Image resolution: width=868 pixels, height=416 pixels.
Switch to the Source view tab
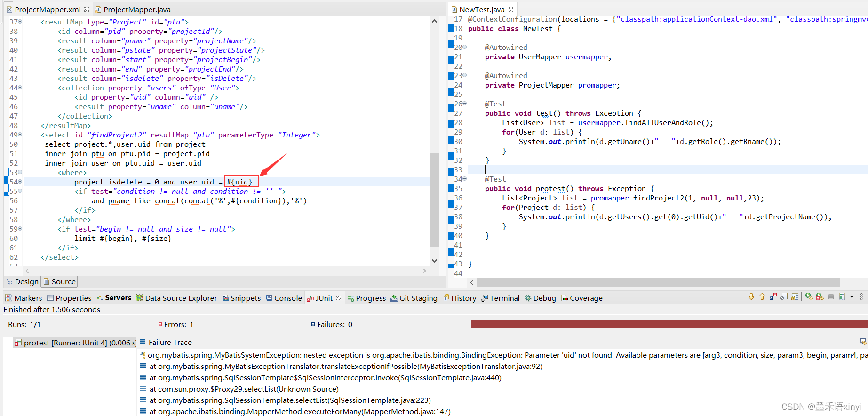point(59,281)
